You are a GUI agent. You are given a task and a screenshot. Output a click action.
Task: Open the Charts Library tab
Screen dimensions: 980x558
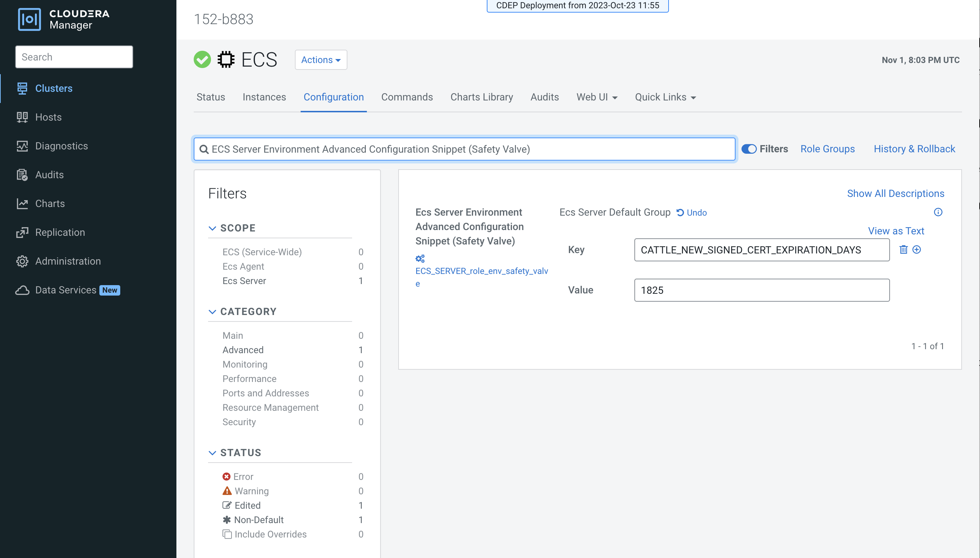481,97
